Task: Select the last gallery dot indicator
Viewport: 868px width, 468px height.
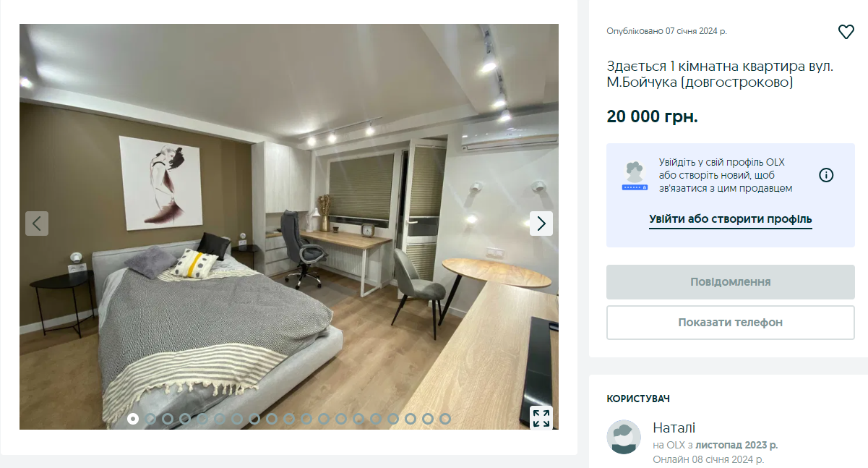Action: [445, 419]
